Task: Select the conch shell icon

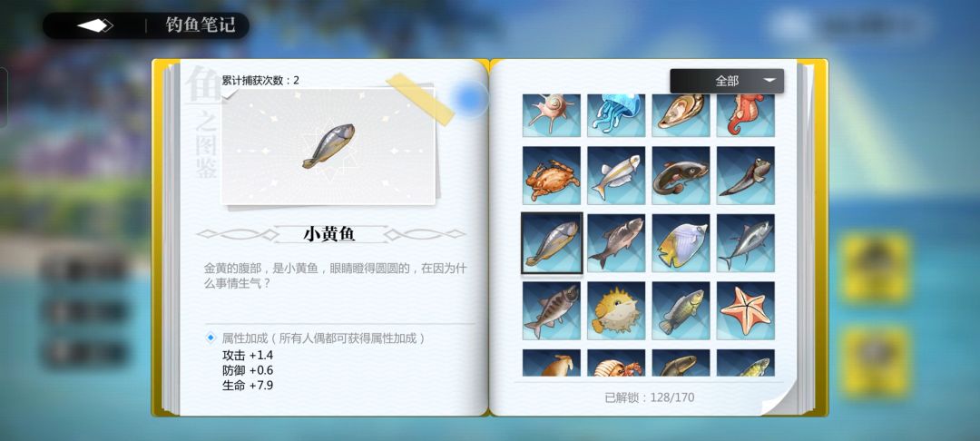Action: (x=552, y=115)
